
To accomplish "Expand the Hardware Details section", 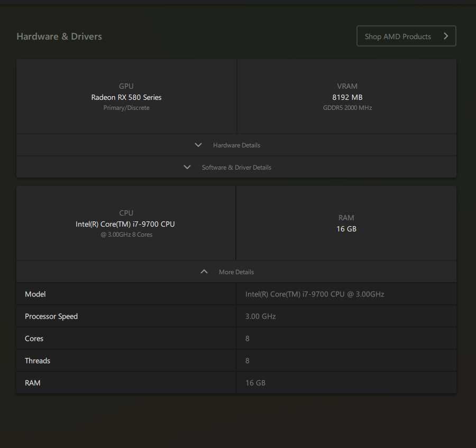I will point(236,145).
